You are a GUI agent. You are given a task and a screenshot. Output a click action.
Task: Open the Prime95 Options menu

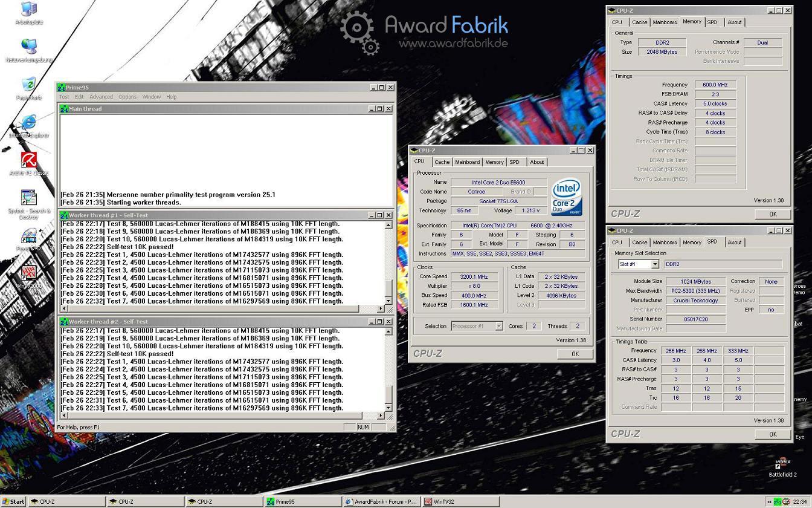[127, 97]
